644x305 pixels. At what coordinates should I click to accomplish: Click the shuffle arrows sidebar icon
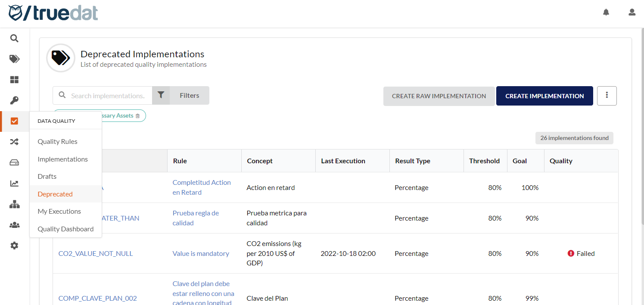pyautogui.click(x=14, y=142)
